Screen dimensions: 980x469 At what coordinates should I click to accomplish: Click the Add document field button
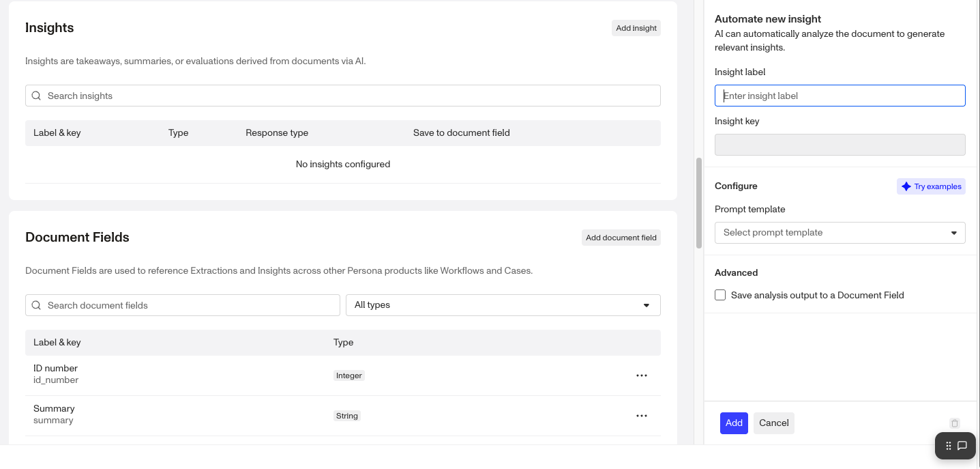(621, 238)
